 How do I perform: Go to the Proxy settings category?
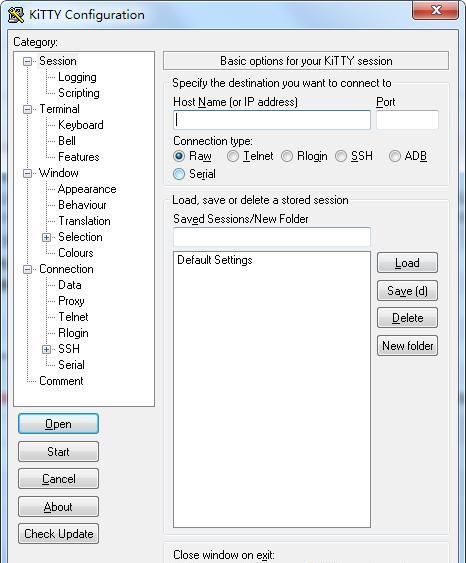click(71, 301)
